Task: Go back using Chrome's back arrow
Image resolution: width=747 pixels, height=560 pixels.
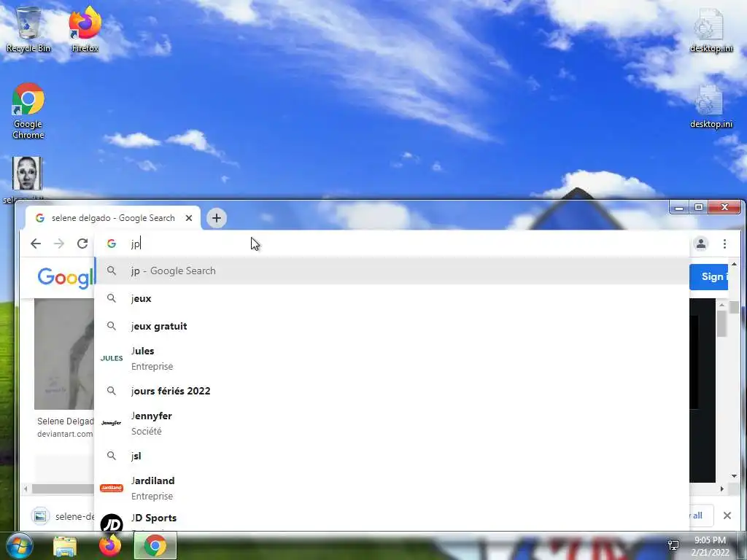Action: pos(36,244)
